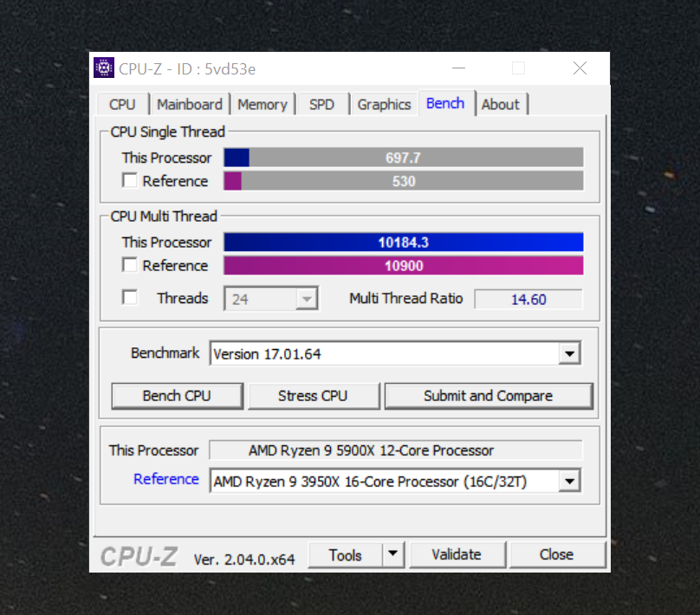
Task: Click the Multi Thread Ratio label
Action: tap(405, 298)
